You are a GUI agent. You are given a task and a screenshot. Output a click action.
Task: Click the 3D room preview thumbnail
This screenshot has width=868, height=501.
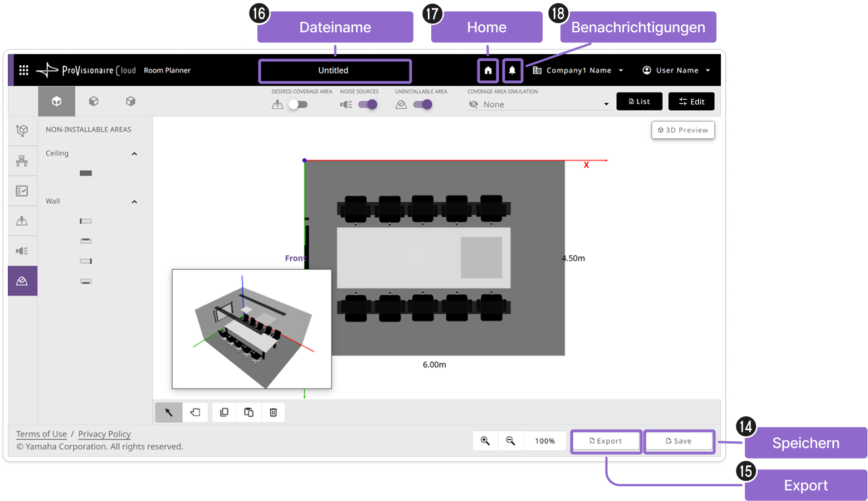(x=252, y=329)
